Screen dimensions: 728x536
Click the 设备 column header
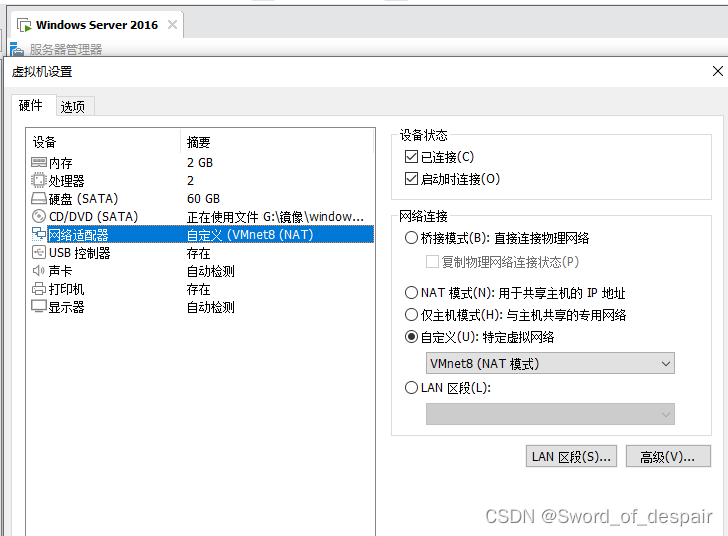point(104,142)
